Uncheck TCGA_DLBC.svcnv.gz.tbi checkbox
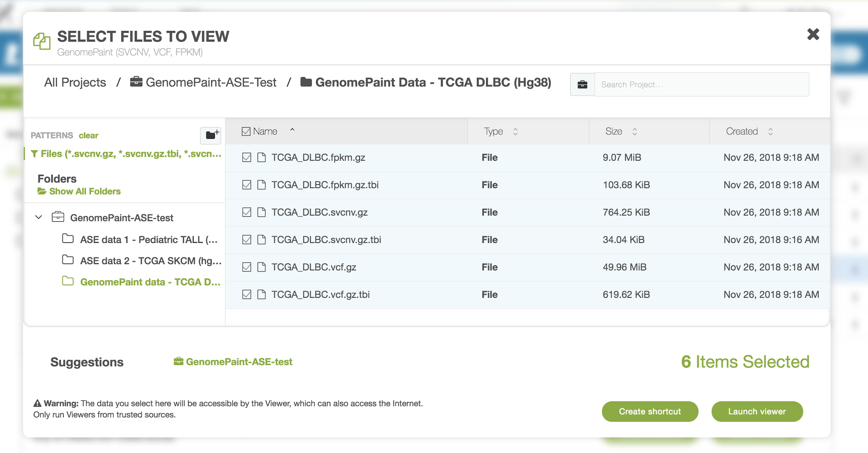The width and height of the screenshot is (868, 453). point(247,240)
